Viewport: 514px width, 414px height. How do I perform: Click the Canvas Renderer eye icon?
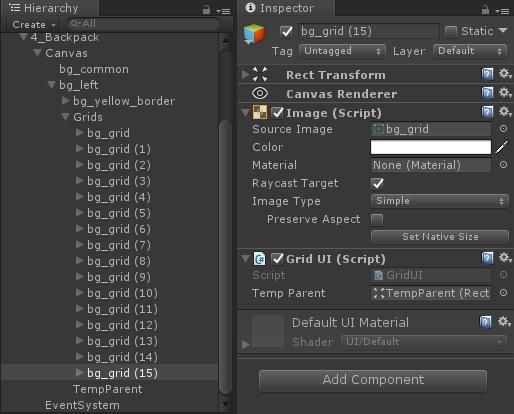tap(260, 93)
